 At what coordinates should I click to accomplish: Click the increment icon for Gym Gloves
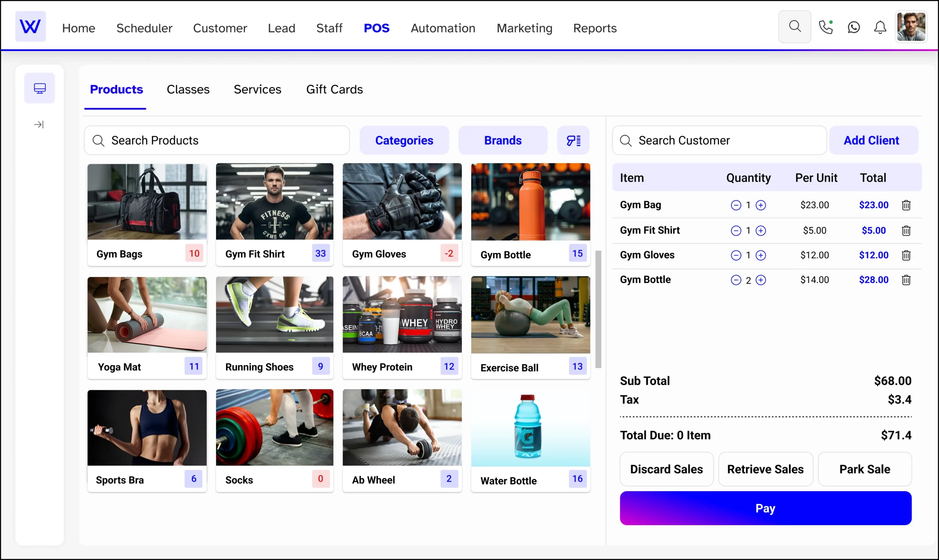(x=761, y=255)
